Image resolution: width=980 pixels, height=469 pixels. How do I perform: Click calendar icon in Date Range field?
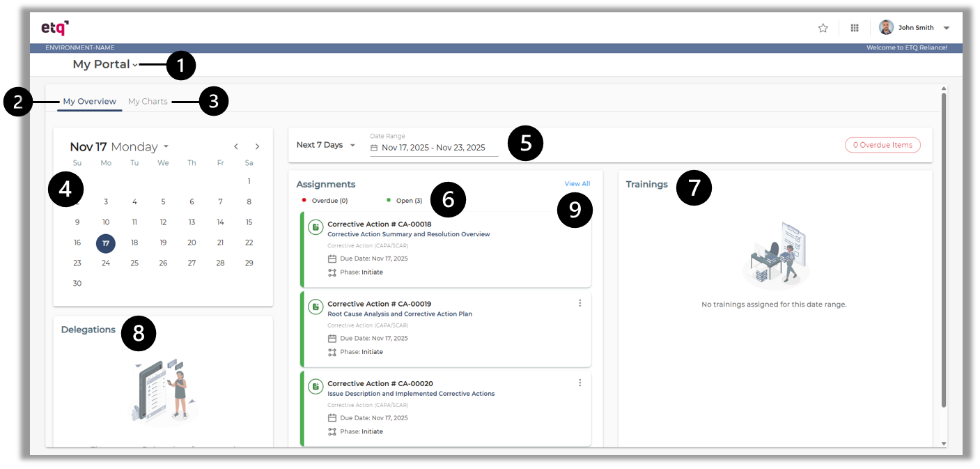(374, 148)
